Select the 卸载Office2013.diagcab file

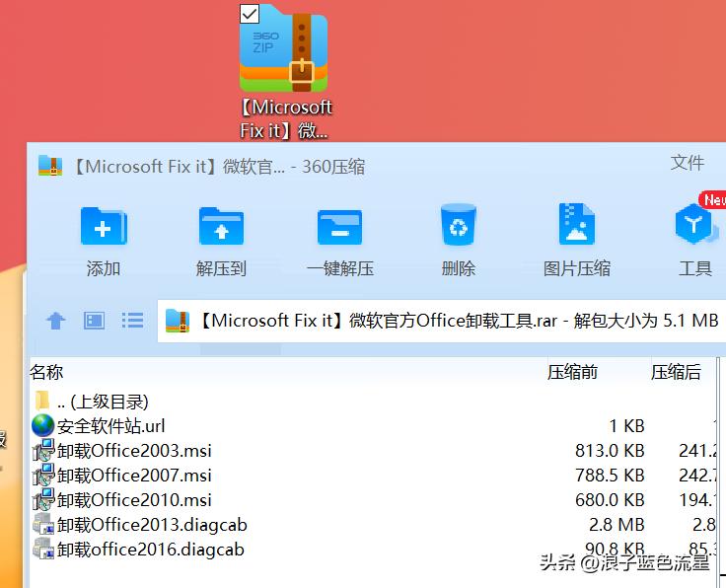pyautogui.click(x=372, y=525)
